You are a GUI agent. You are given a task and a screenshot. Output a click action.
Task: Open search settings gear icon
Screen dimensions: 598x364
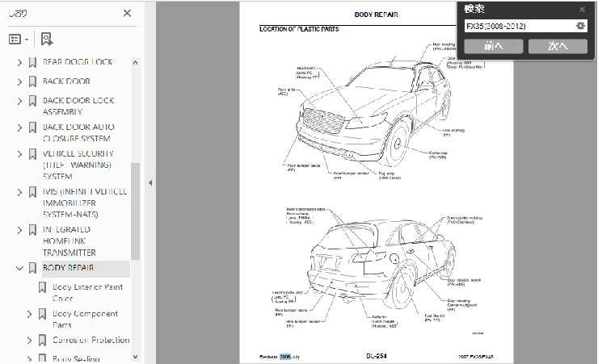(x=580, y=27)
